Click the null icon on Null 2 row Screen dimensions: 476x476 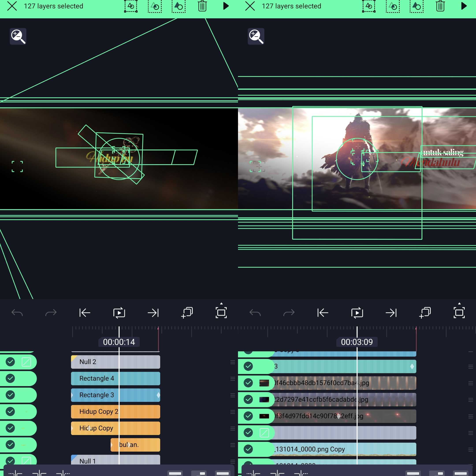(x=26, y=362)
